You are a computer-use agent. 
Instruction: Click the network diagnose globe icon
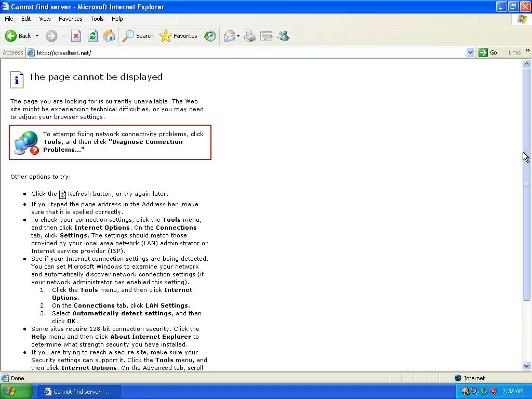click(x=26, y=143)
